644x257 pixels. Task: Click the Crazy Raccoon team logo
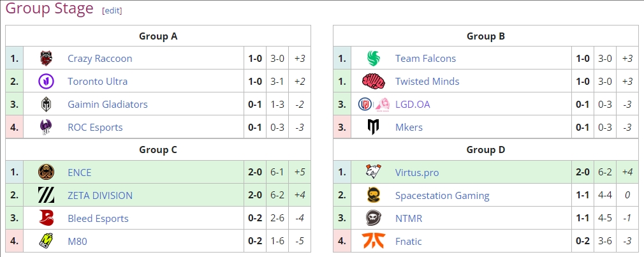coord(46,58)
